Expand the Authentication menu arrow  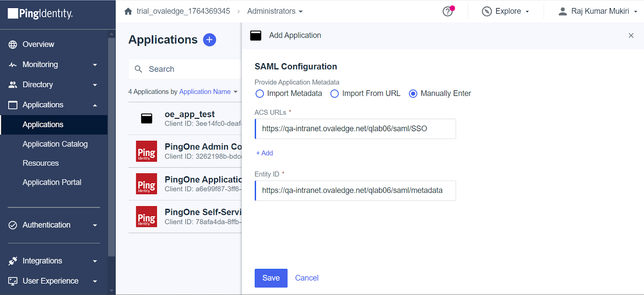point(95,225)
